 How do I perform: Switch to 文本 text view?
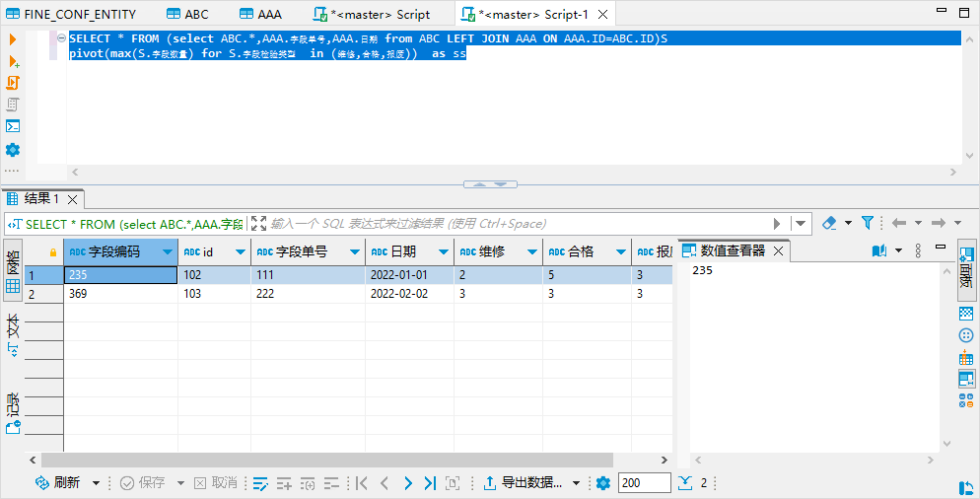13,336
